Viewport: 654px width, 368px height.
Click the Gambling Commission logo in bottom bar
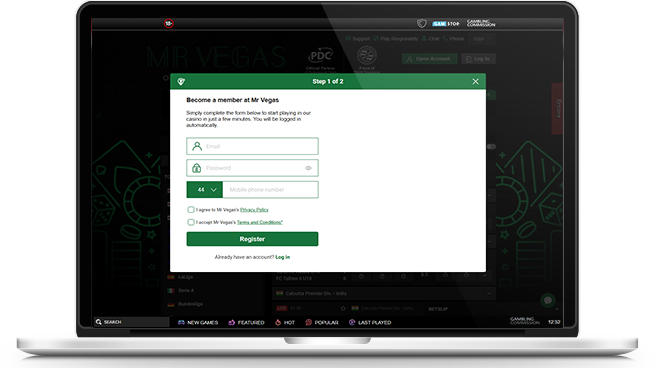coord(524,321)
